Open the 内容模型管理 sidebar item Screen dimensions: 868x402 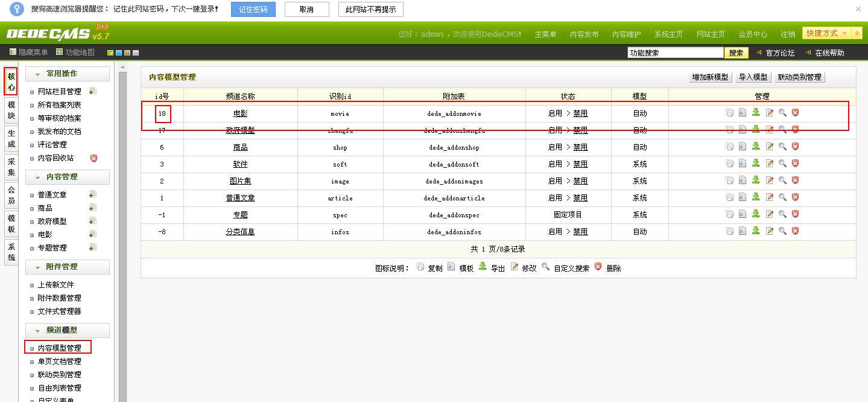(59, 348)
